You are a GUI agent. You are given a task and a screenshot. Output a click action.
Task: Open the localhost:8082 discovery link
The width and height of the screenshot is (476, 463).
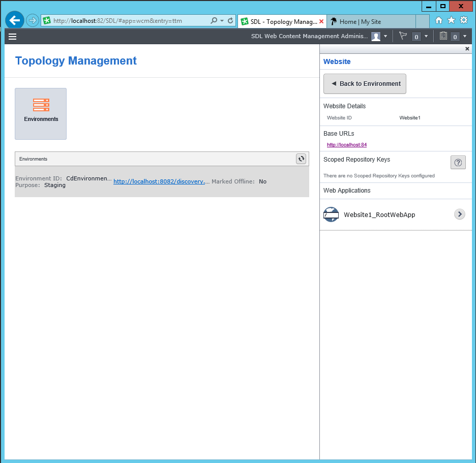161,181
